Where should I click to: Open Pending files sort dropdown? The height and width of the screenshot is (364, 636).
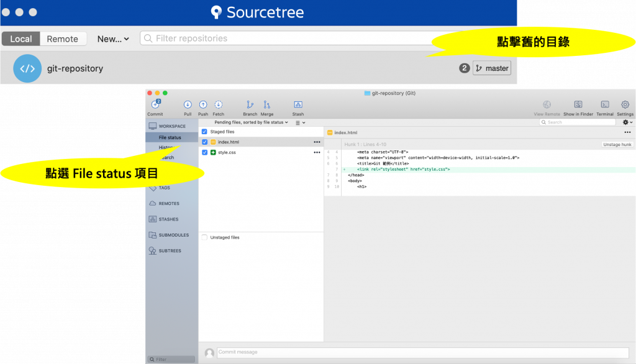(251, 122)
